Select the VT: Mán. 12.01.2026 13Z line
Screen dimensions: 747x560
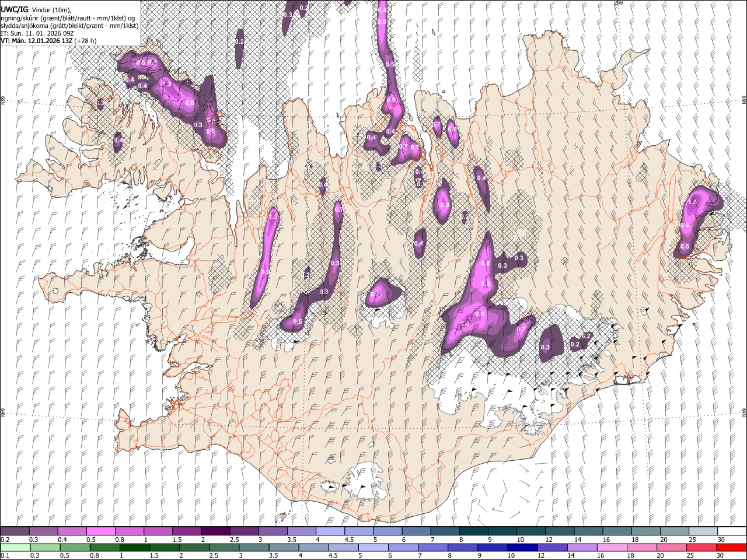48,41
